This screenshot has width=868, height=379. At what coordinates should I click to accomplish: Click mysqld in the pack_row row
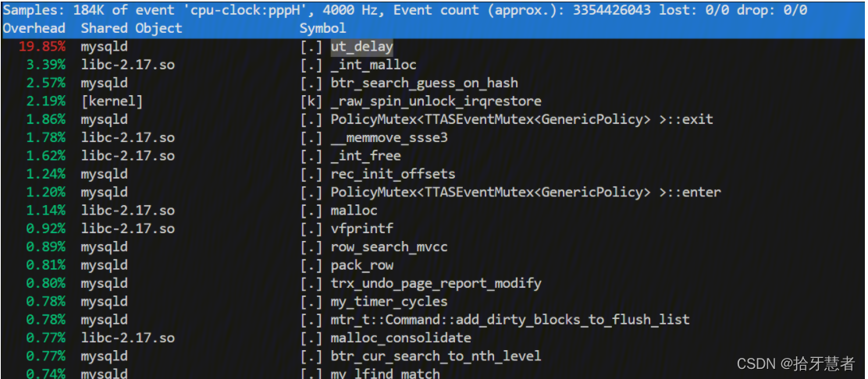click(104, 265)
